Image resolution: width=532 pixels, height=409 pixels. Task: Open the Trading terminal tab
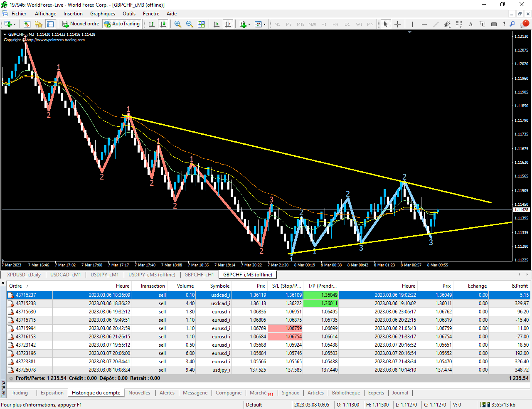pos(20,393)
